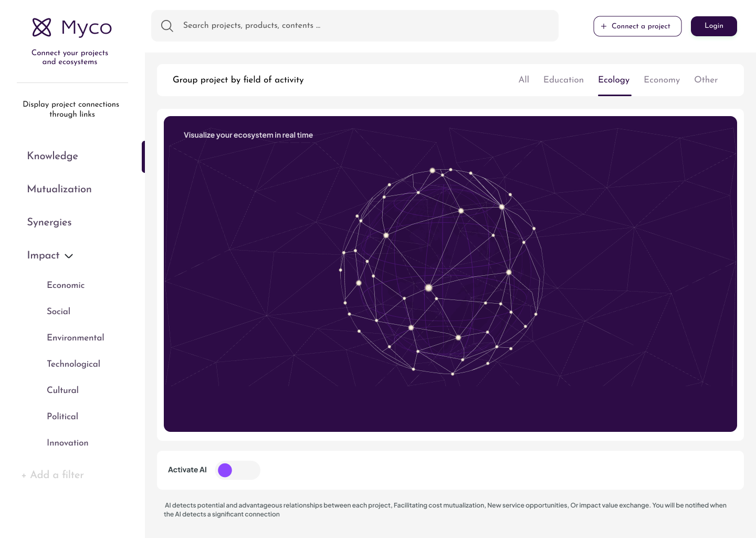Image resolution: width=756 pixels, height=538 pixels.
Task: Click the Myco logo icon
Action: click(x=42, y=27)
